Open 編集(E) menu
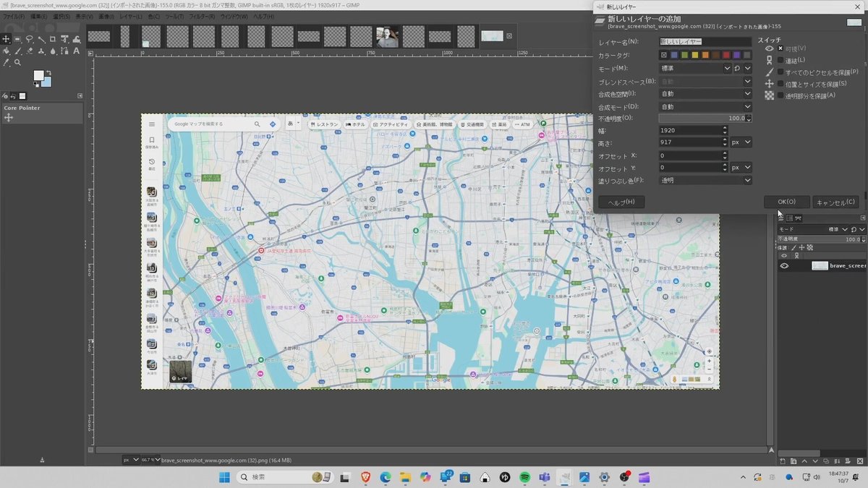 (x=39, y=16)
